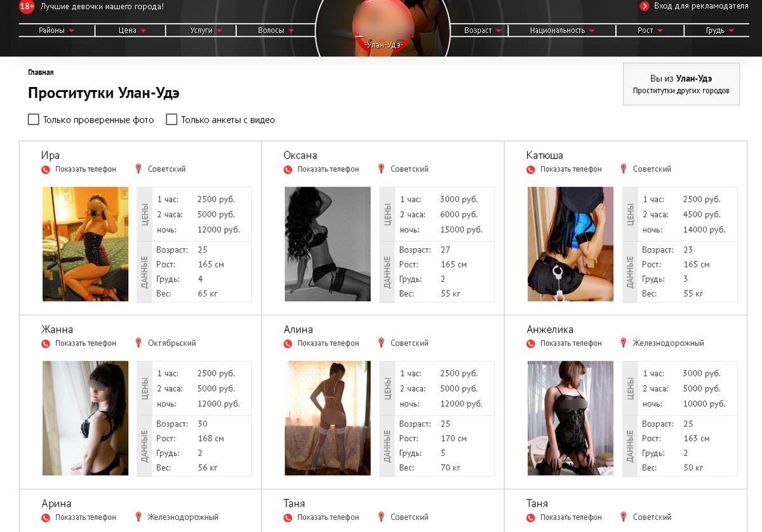Enable the 'Только проверенные фото' checkbox

point(34,119)
